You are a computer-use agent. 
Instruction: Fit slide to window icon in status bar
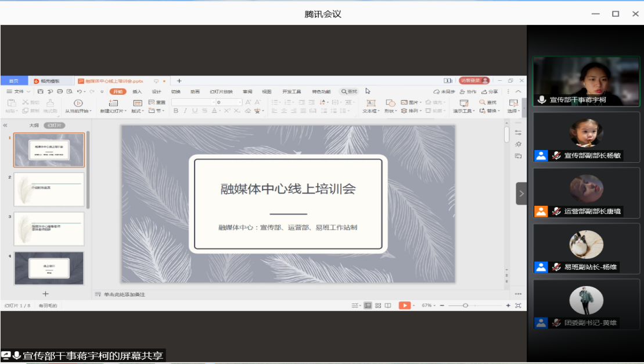point(518,306)
